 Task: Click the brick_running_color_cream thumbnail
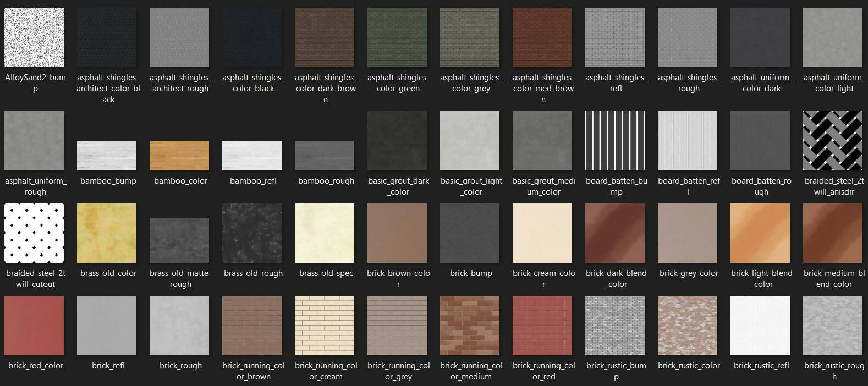click(x=325, y=326)
